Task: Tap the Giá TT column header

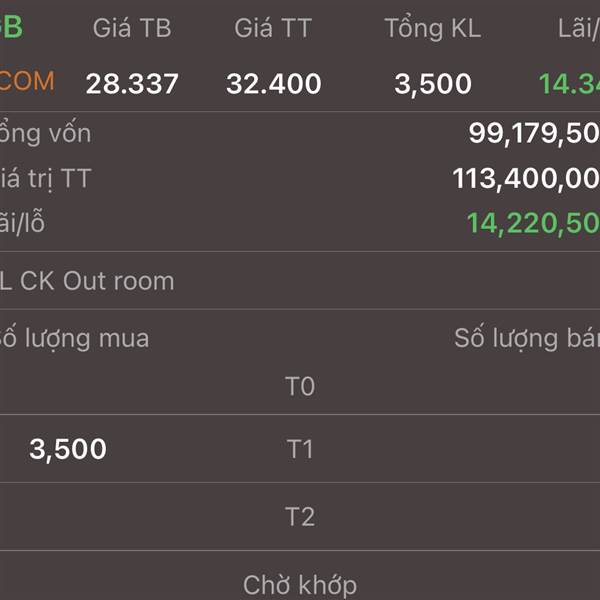Action: 273,28
